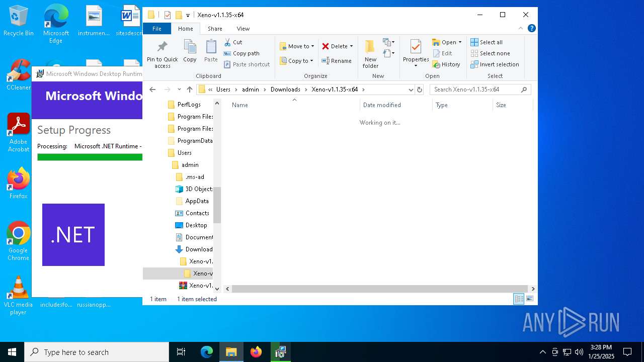
Task: Select AppData in the navigation tree
Action: pos(196,201)
